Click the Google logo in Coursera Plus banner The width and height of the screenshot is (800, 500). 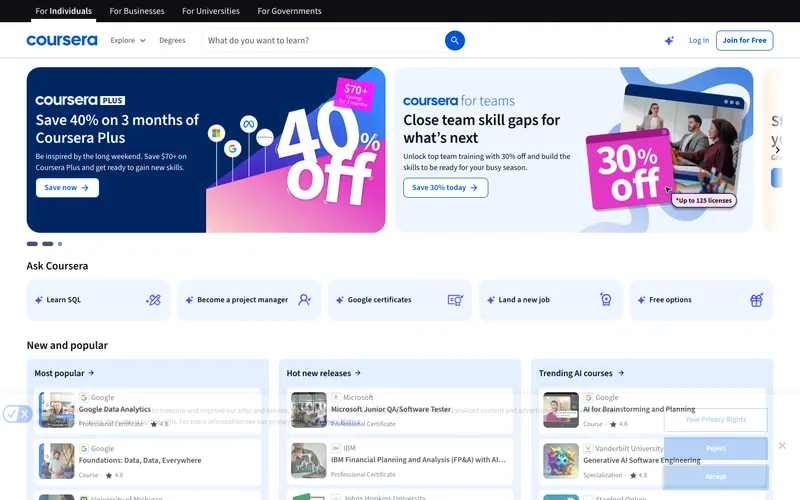(233, 148)
